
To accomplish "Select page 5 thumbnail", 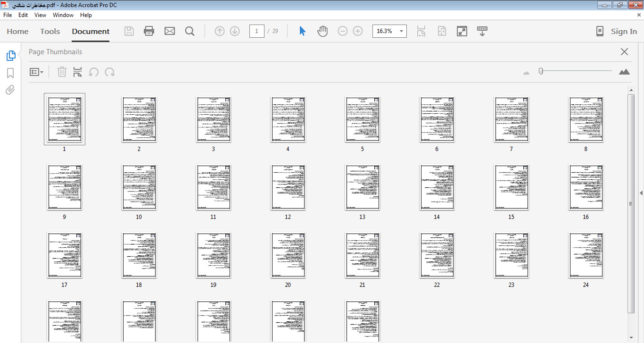I will click(363, 119).
